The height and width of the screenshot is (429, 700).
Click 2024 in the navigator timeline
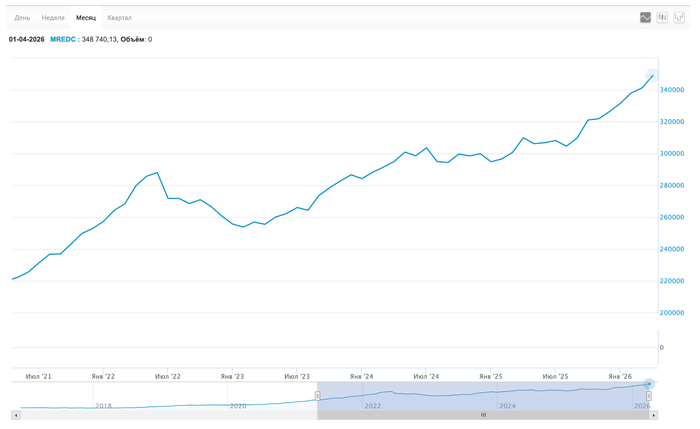point(507,406)
